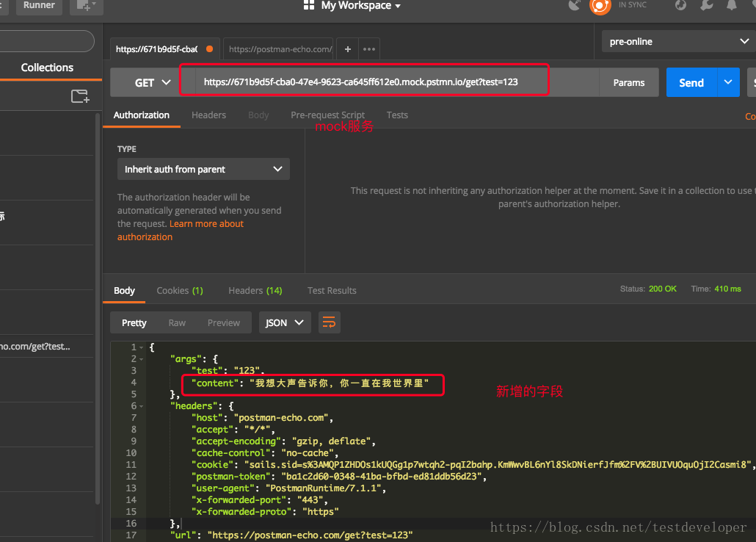Open the settings wrench icon
756x542 pixels.
point(706,6)
